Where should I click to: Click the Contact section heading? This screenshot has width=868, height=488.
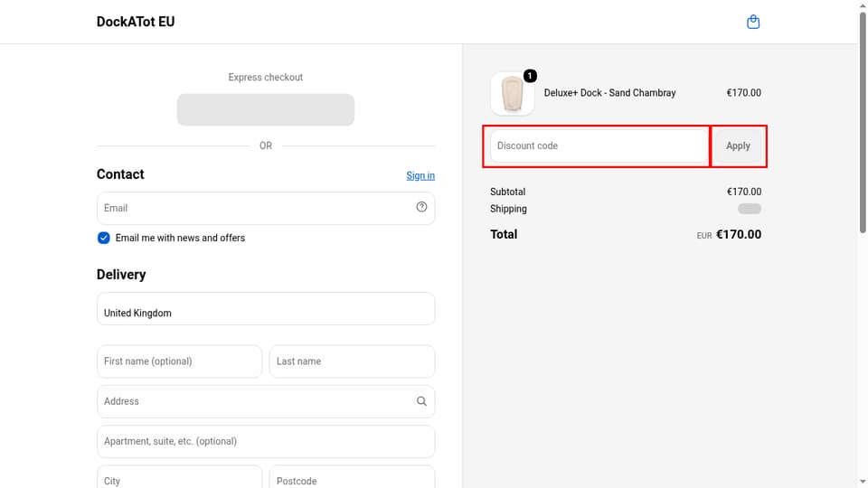(120, 174)
